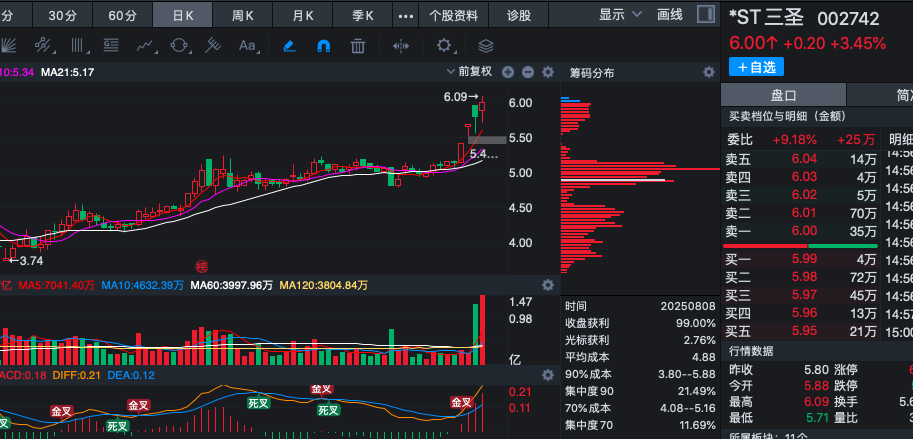
Task: Click the 卖二 6.01 order row
Action: 801,213
